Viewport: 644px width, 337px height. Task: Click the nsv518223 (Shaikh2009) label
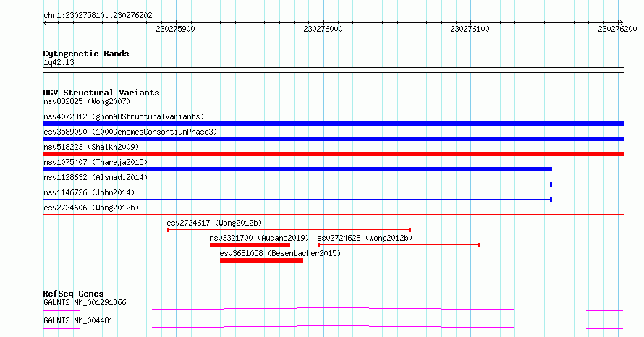[91, 147]
